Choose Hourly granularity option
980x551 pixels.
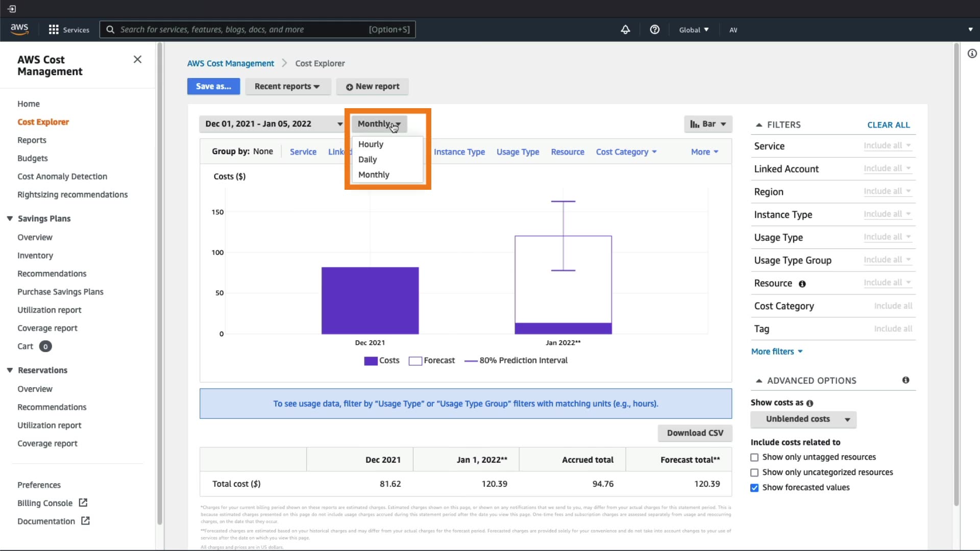[371, 144]
